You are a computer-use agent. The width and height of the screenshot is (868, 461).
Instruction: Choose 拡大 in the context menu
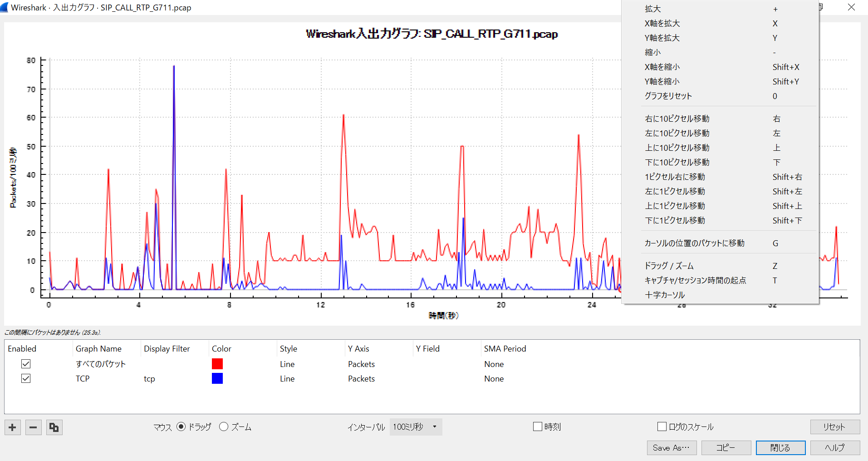point(721,9)
